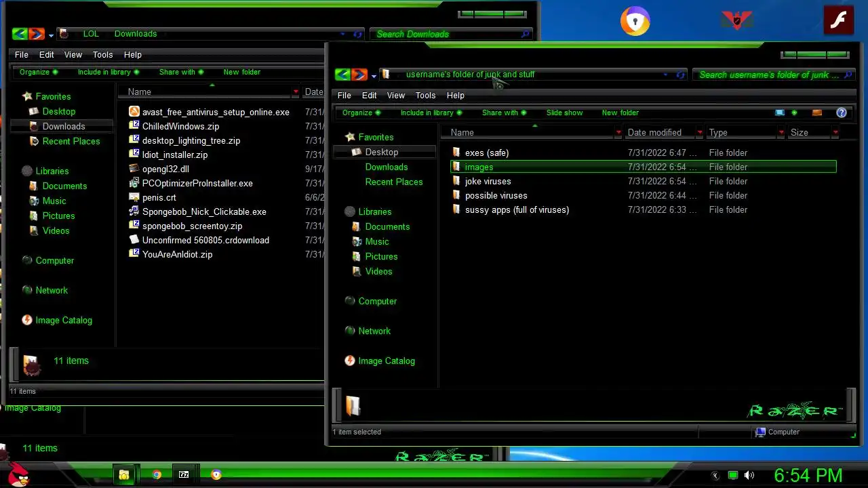Open the Adobe Flash desktop icon

pyautogui.click(x=838, y=20)
